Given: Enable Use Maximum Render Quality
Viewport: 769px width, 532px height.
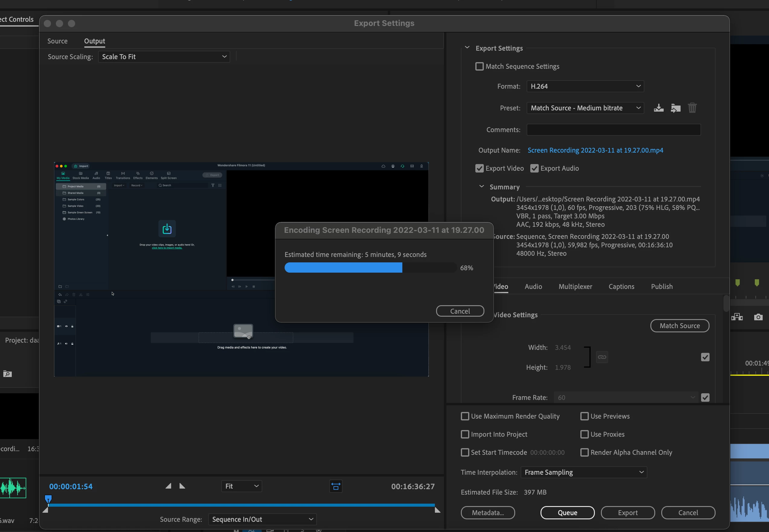Looking at the screenshot, I should click(465, 416).
